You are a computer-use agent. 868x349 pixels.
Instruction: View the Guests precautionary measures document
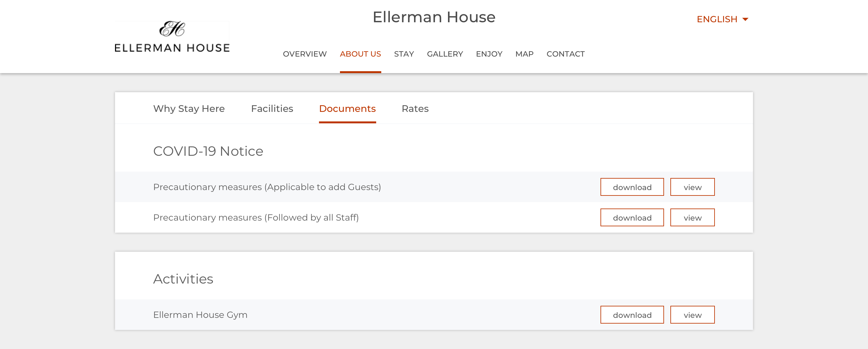coord(692,187)
